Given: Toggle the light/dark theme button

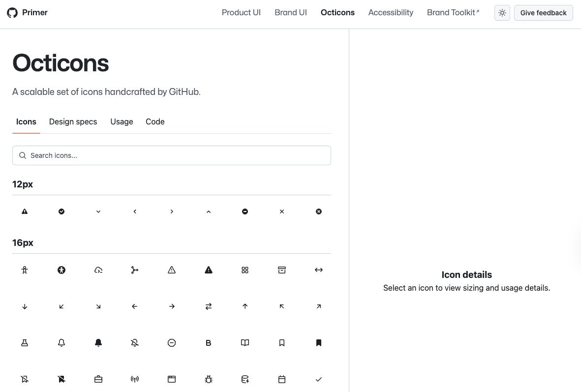Looking at the screenshot, I should click(502, 13).
